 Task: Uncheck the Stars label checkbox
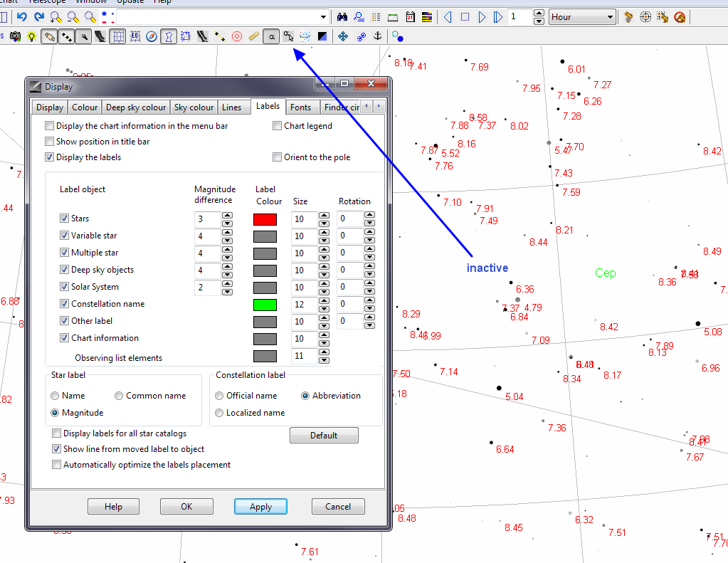click(64, 219)
